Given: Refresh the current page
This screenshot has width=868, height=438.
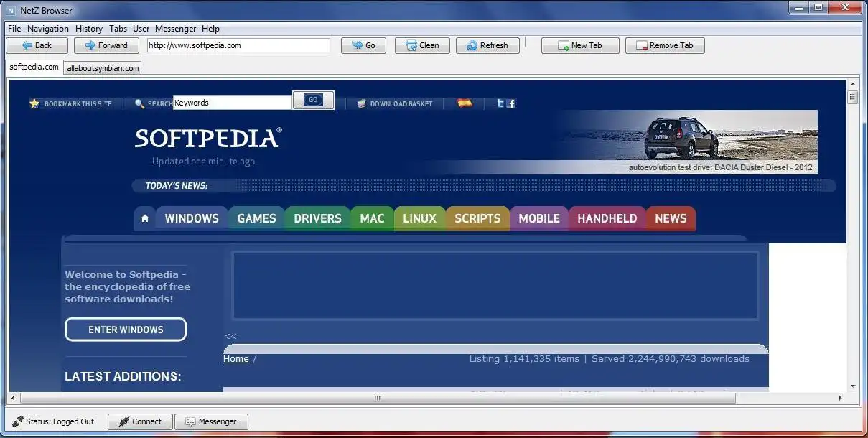Looking at the screenshot, I should click(487, 45).
